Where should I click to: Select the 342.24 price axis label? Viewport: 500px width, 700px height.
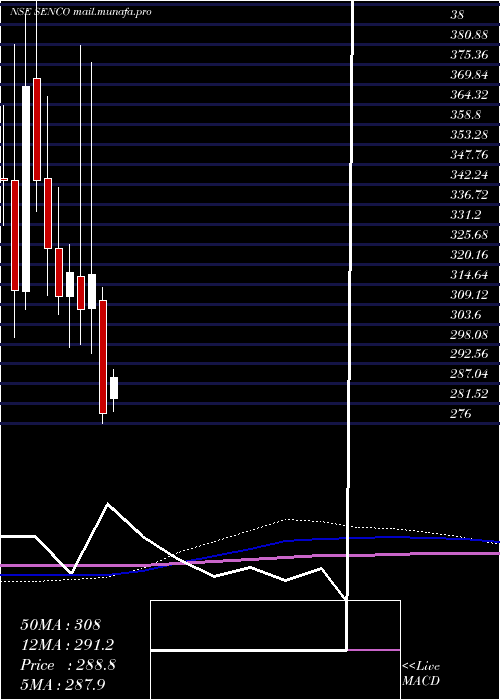tap(470, 175)
